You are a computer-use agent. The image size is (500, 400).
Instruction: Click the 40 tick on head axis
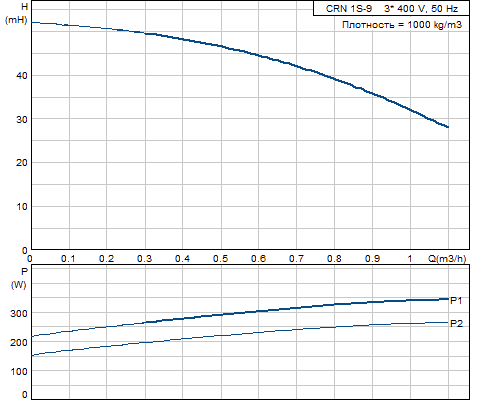pos(22,76)
